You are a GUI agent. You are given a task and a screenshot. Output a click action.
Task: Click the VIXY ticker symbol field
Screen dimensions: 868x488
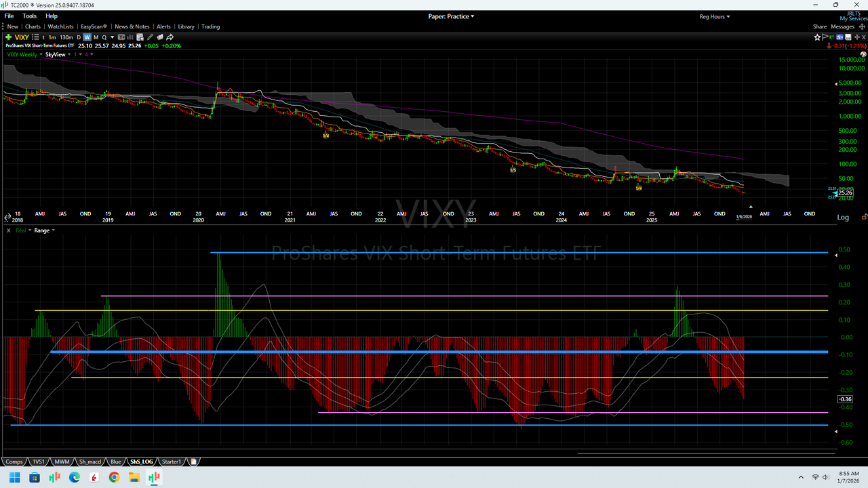22,37
